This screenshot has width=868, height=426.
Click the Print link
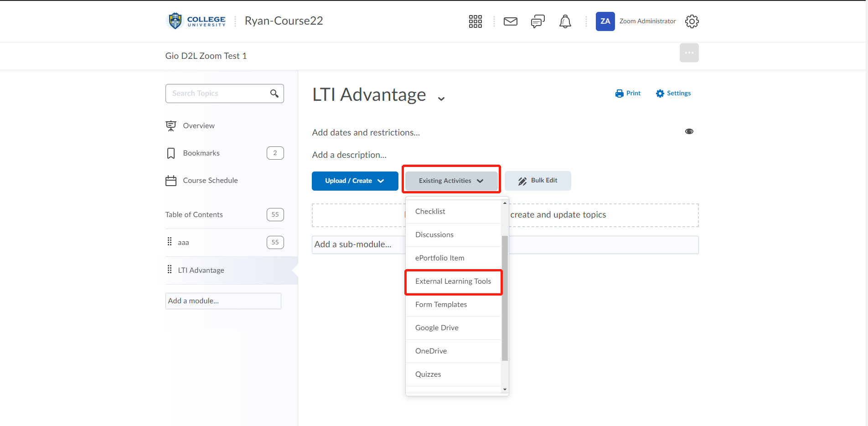click(628, 94)
